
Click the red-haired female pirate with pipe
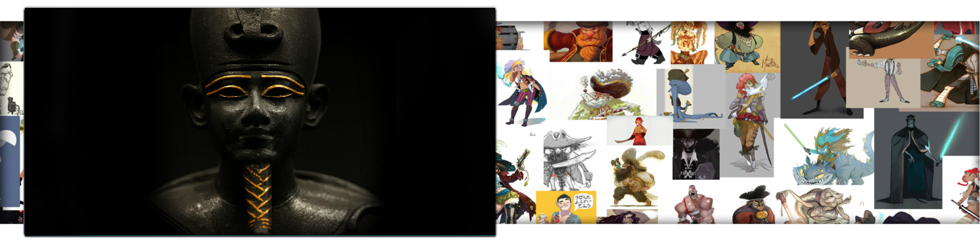tap(750, 124)
